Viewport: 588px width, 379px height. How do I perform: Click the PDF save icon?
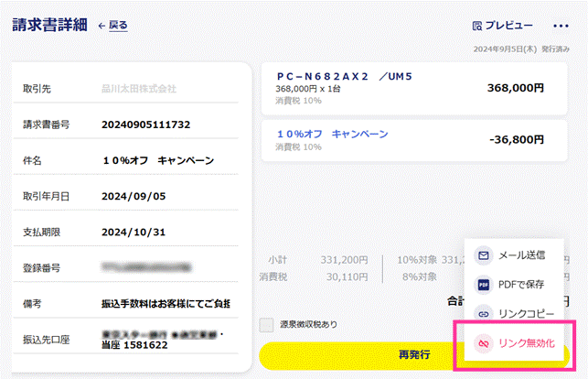(484, 285)
